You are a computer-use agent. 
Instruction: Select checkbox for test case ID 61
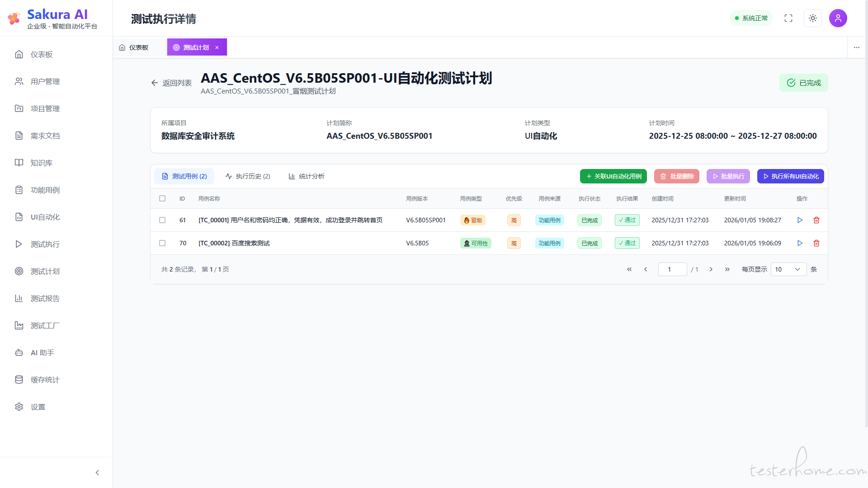162,220
